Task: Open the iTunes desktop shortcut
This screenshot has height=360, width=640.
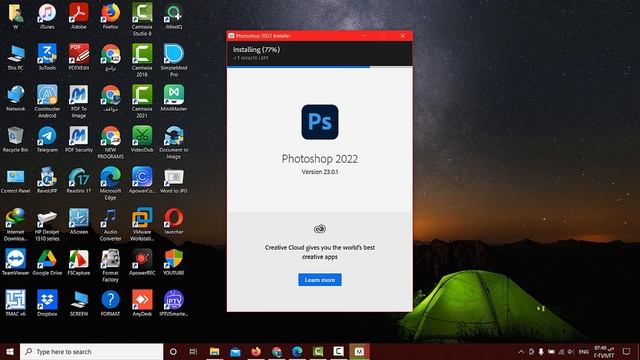Action: pyautogui.click(x=47, y=16)
